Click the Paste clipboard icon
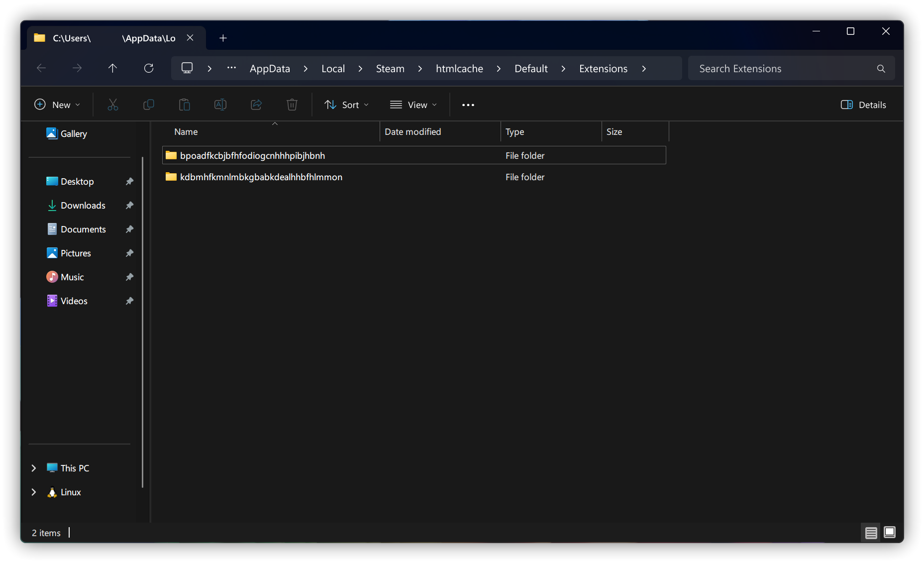This screenshot has width=924, height=563. (185, 105)
